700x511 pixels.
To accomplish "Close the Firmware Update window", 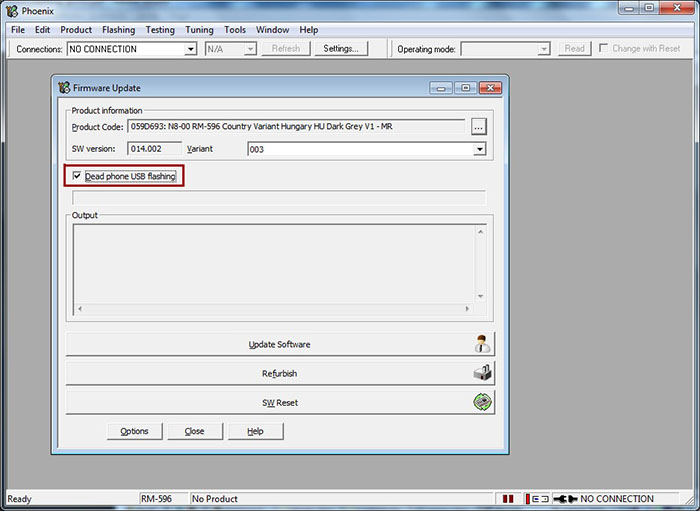I will coord(490,88).
